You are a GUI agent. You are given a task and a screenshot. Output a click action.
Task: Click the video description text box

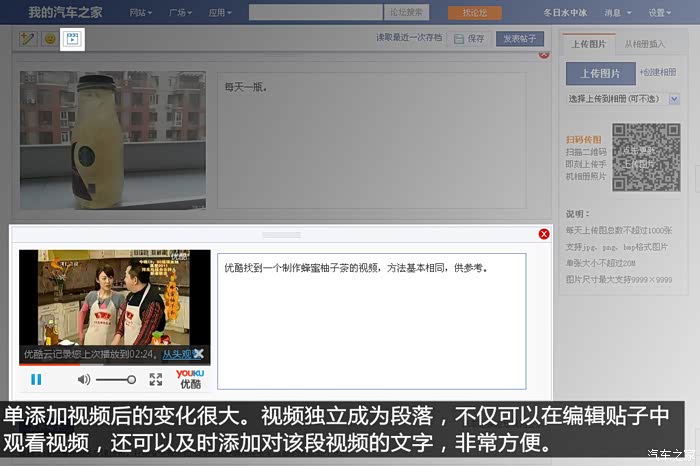(x=371, y=320)
